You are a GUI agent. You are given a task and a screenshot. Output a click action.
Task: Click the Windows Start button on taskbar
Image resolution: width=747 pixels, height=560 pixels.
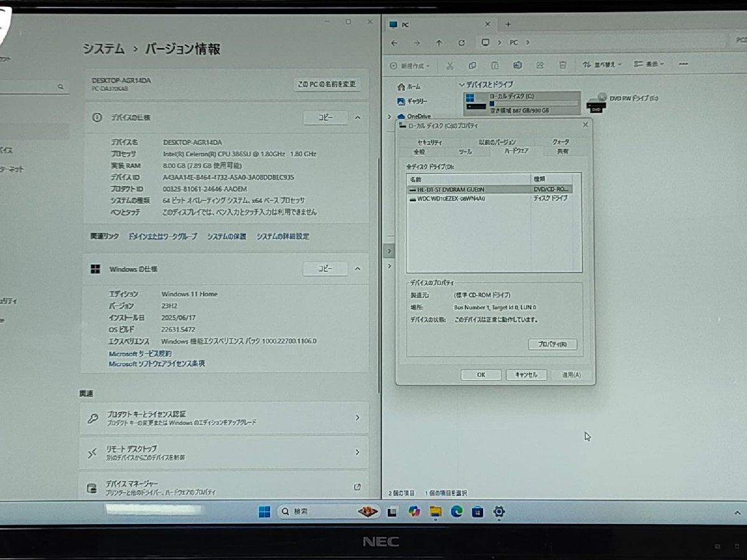coord(265,511)
